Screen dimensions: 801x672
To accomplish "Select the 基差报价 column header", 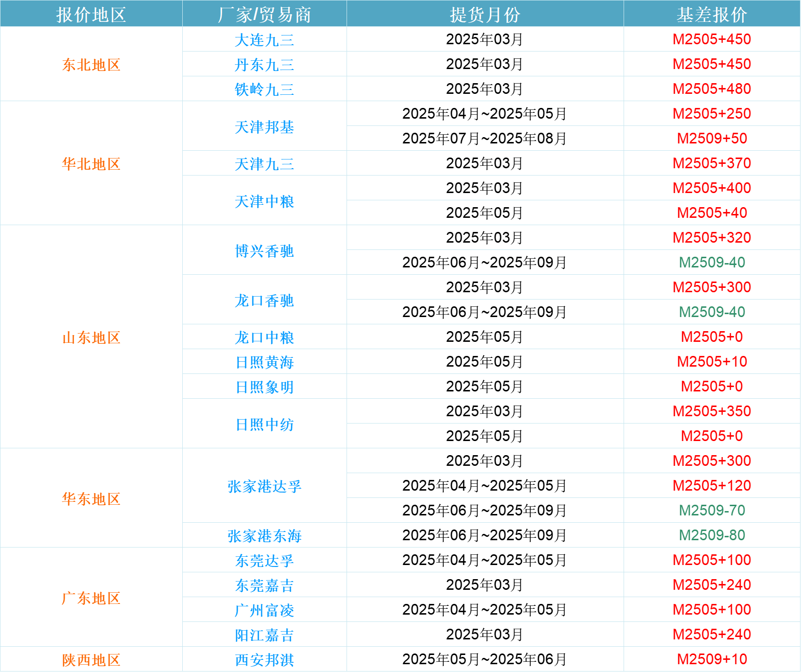I will click(712, 14).
